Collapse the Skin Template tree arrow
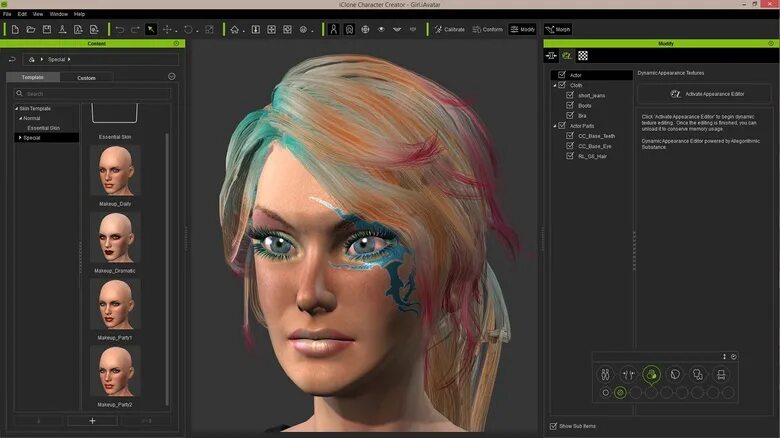Screen dimensions: 780x438 point(16,109)
